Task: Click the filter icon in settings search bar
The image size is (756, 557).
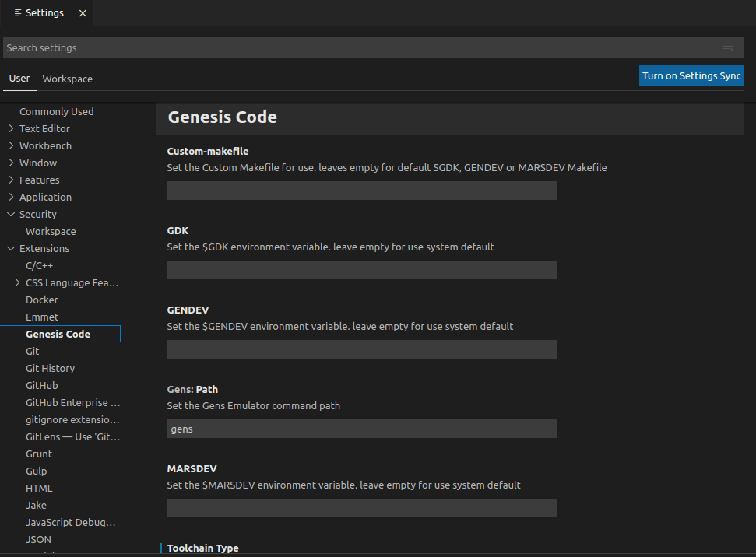Action: click(728, 47)
